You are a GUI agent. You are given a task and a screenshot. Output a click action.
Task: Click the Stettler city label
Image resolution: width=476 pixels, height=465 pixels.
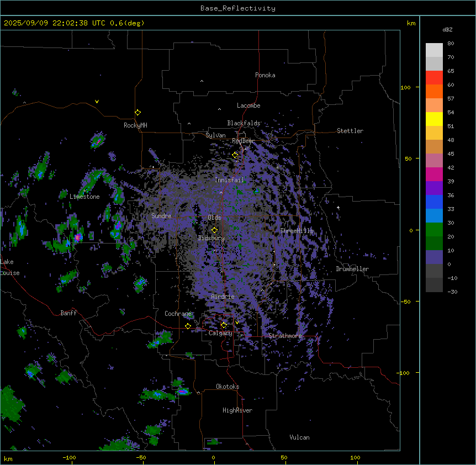point(350,131)
